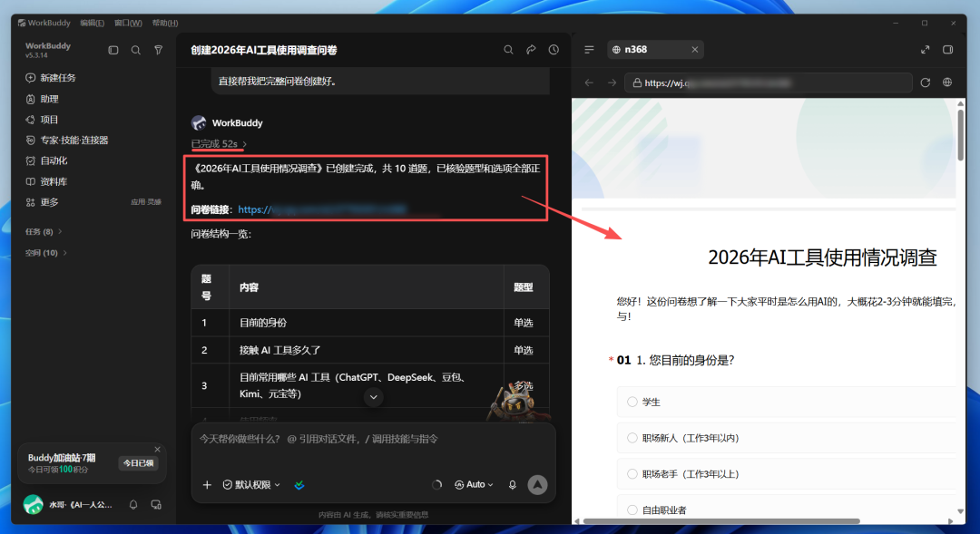Click the survey title 2026年AI工具使用情况调查
The width and height of the screenshot is (980, 534).
tap(822, 257)
